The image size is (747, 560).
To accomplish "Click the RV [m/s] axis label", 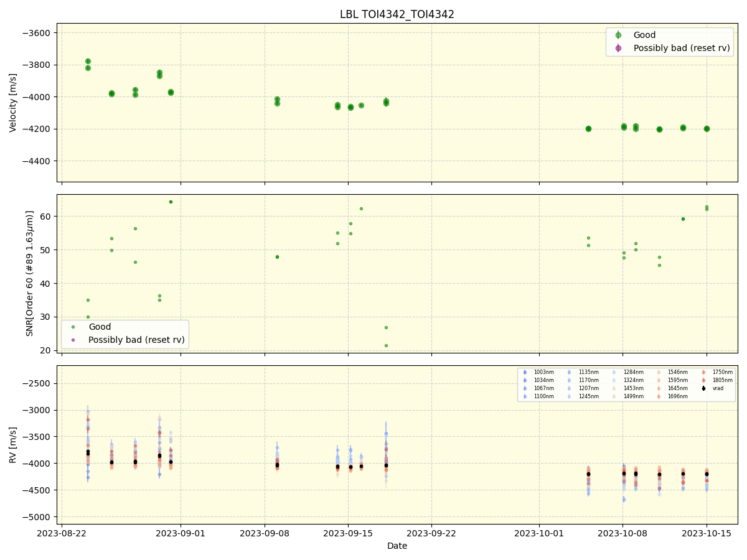I will (13, 444).
